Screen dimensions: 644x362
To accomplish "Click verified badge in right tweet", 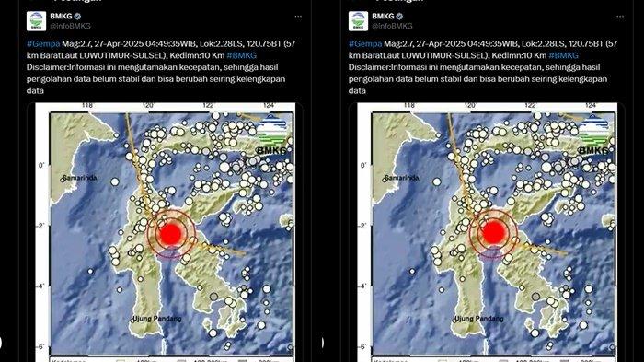I will (x=399, y=17).
